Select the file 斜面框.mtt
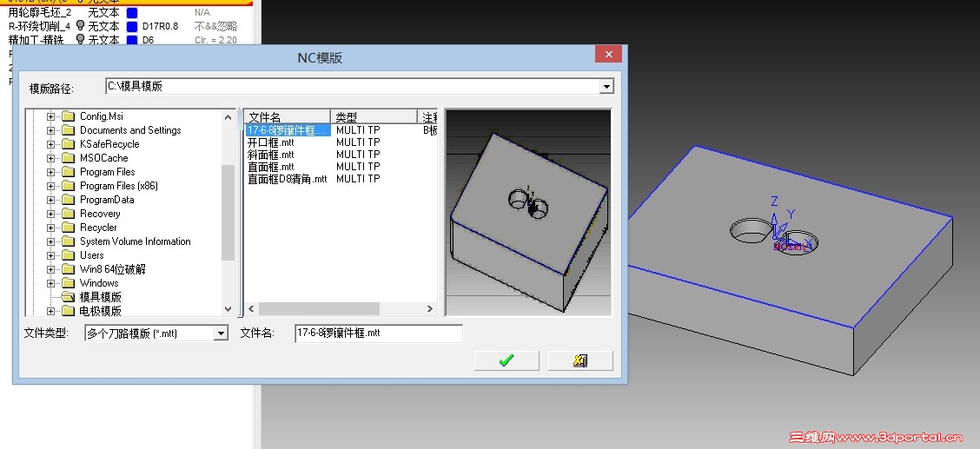Screen dimensions: 980x449 270,155
